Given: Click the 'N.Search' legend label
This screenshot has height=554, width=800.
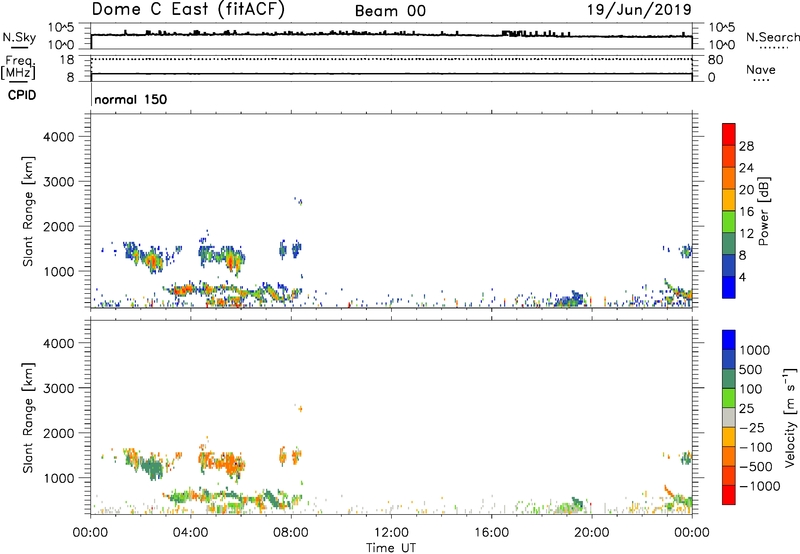Looking at the screenshot, I should [x=773, y=37].
